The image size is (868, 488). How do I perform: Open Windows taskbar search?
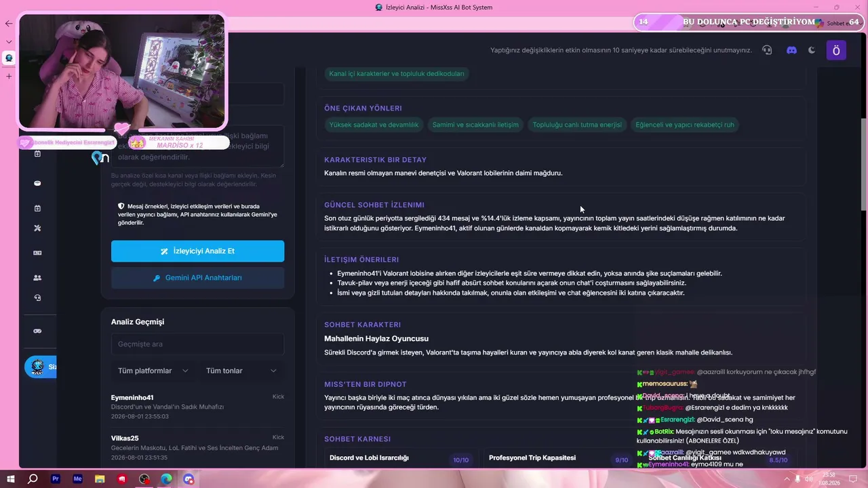(33, 479)
